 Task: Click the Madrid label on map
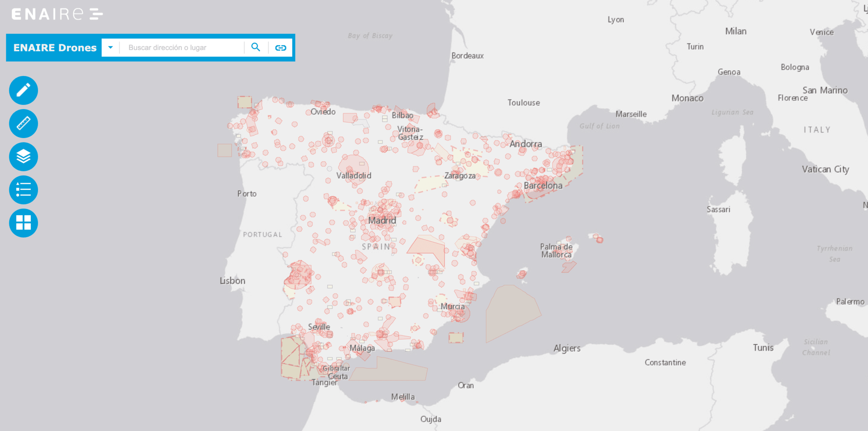[x=382, y=220]
